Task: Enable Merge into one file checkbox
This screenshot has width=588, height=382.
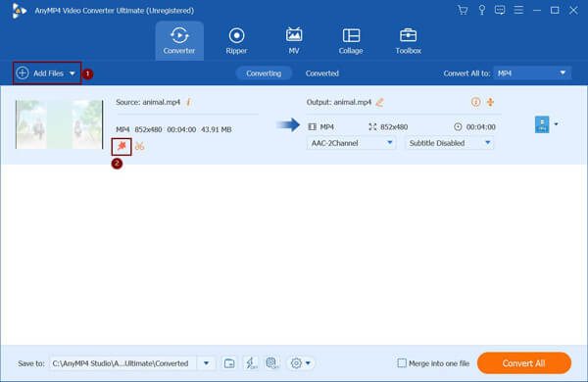Action: pyautogui.click(x=402, y=362)
